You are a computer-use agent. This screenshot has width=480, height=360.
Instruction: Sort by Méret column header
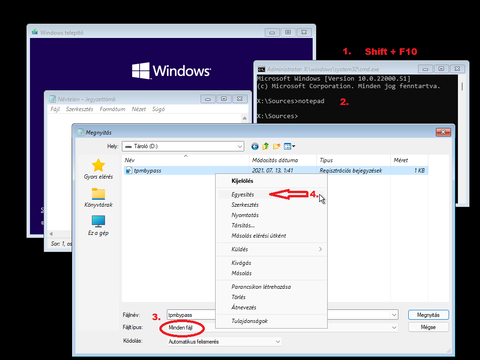pos(409,160)
